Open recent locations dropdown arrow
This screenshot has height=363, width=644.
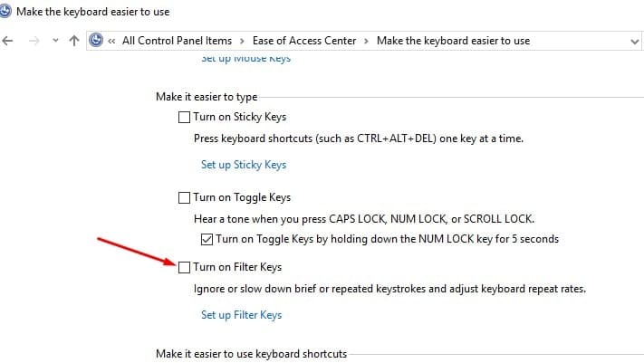coord(55,42)
